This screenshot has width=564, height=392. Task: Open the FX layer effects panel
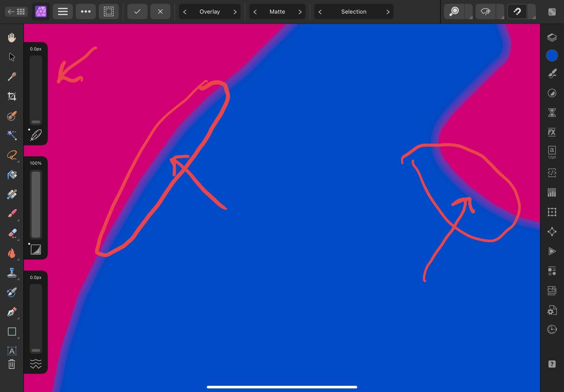[x=552, y=132]
